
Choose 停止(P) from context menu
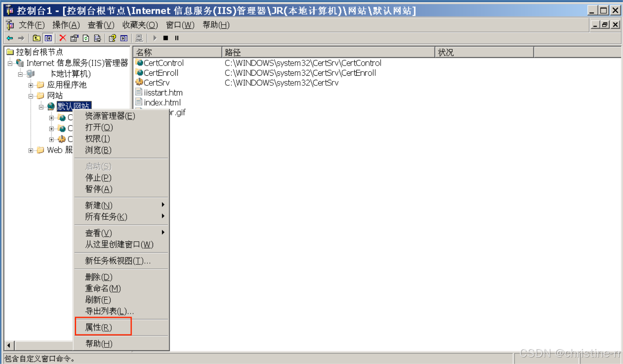121,178
